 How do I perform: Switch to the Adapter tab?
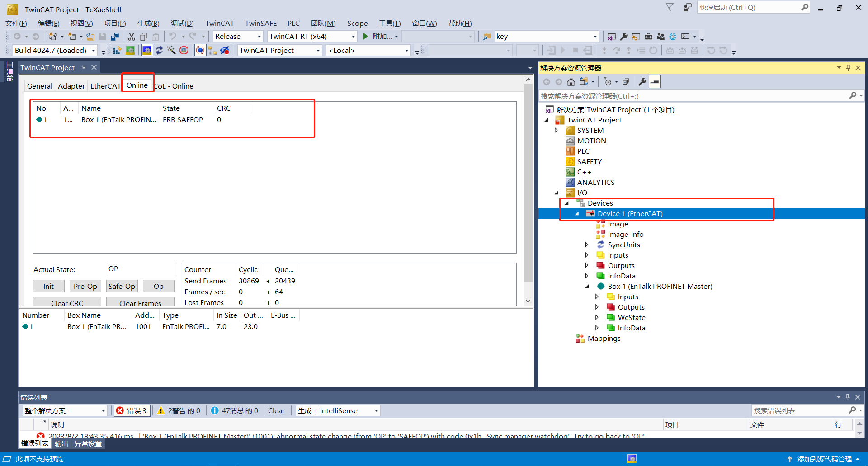71,86
